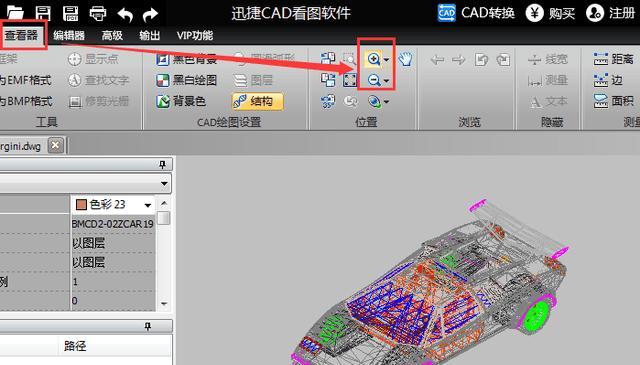640x365 pixels.
Task: Open the combo box atop properties panel
Action: [85, 183]
